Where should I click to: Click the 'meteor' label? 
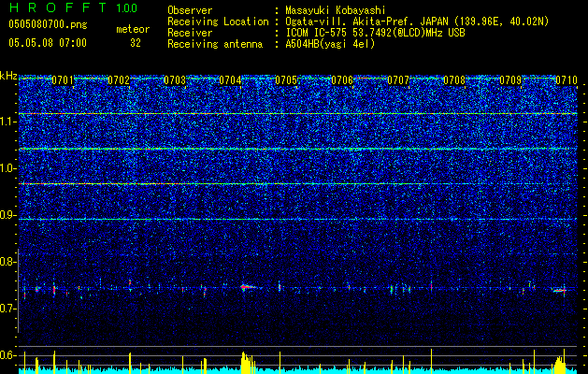(x=133, y=29)
